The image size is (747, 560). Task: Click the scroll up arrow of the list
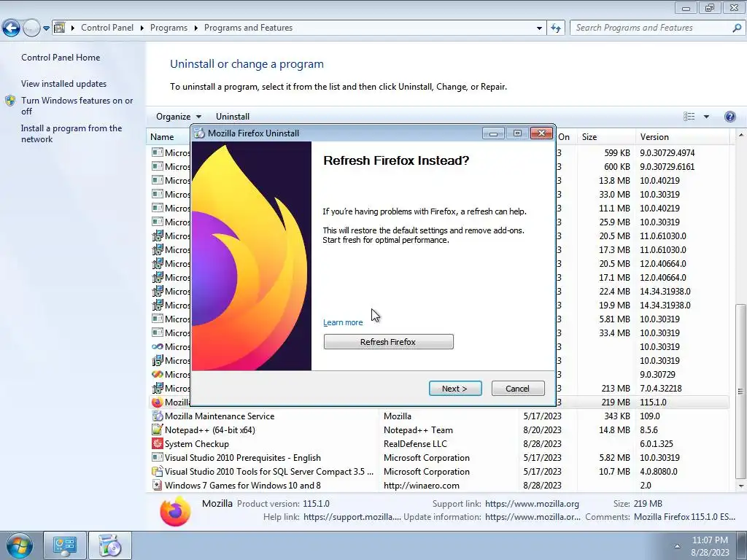pos(740,135)
